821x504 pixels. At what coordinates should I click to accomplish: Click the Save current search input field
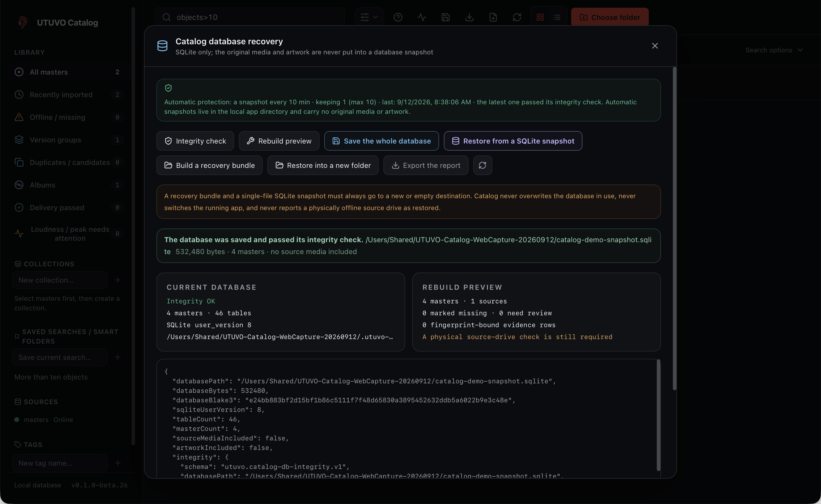point(60,357)
